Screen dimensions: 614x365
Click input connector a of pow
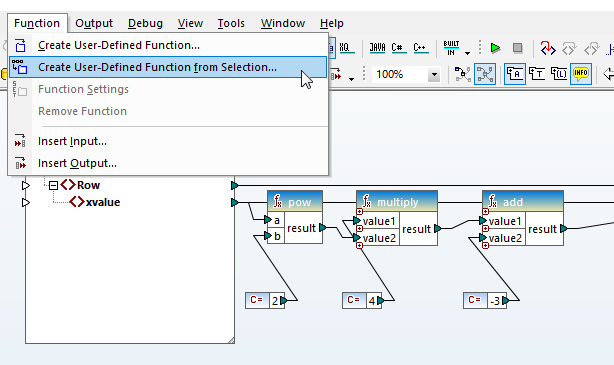(x=268, y=220)
